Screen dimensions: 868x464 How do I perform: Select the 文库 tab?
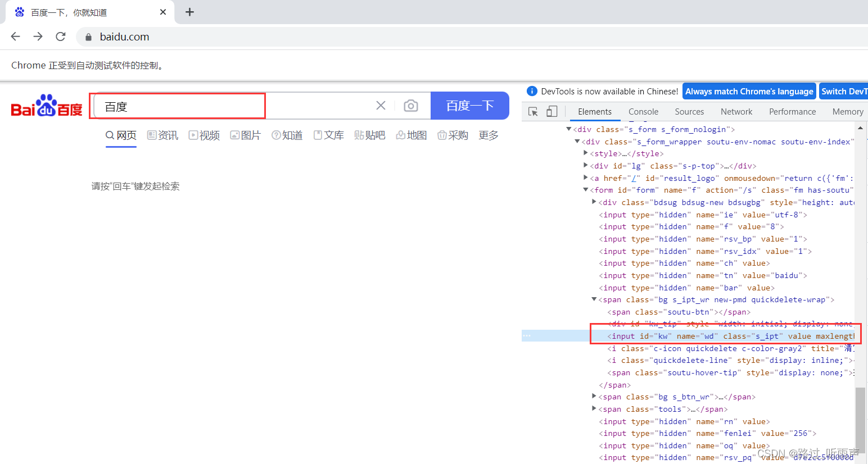pos(329,135)
